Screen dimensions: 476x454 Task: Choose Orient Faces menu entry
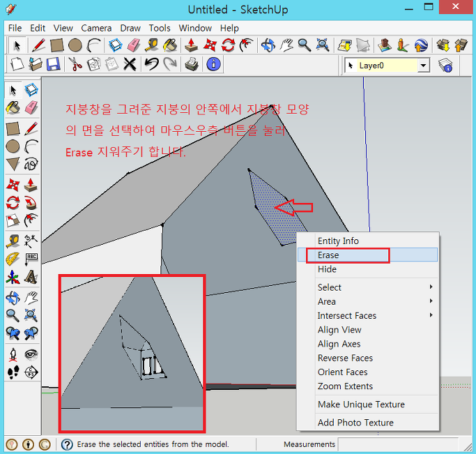click(x=367, y=372)
